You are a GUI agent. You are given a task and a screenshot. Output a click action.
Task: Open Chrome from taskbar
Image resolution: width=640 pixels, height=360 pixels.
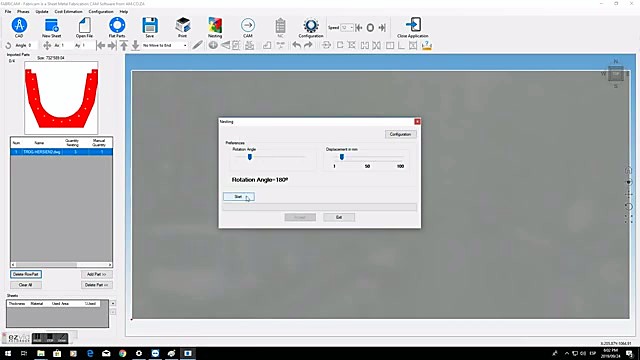click(x=122, y=353)
